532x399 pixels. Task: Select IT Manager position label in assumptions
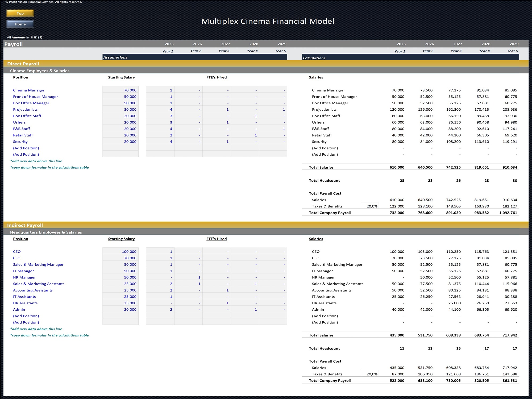23,271
